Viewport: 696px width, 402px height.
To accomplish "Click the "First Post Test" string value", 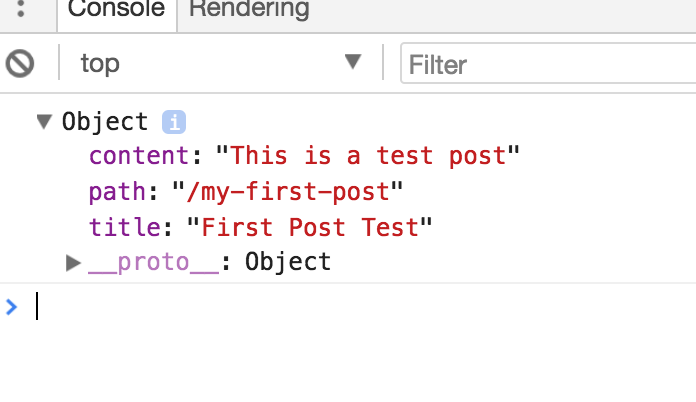I will click(x=310, y=227).
